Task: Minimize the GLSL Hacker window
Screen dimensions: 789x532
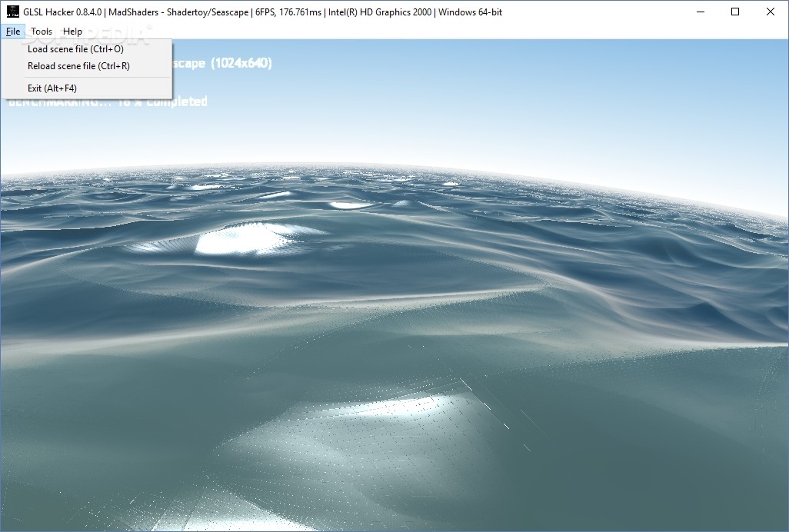Action: (x=700, y=12)
